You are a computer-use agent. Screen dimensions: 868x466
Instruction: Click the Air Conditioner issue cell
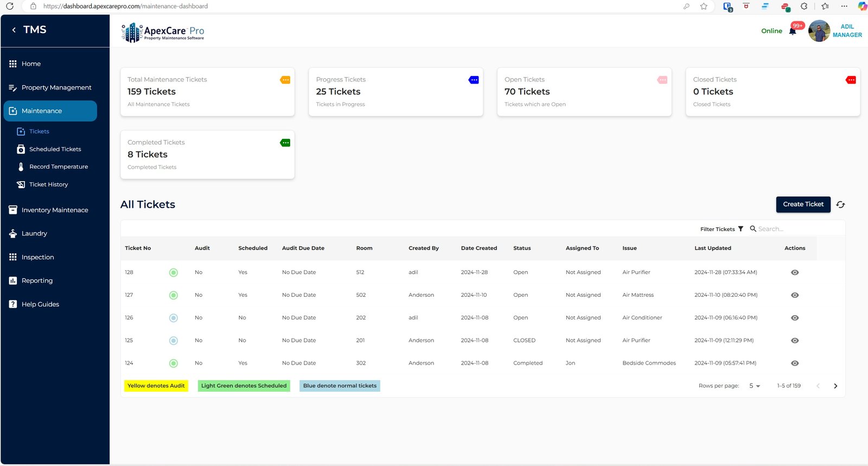click(642, 318)
